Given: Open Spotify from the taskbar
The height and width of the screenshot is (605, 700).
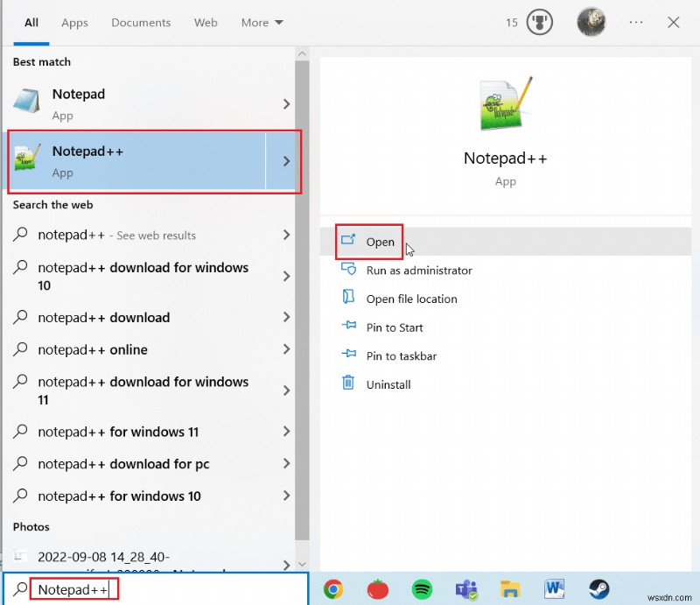Looking at the screenshot, I should pyautogui.click(x=422, y=589).
